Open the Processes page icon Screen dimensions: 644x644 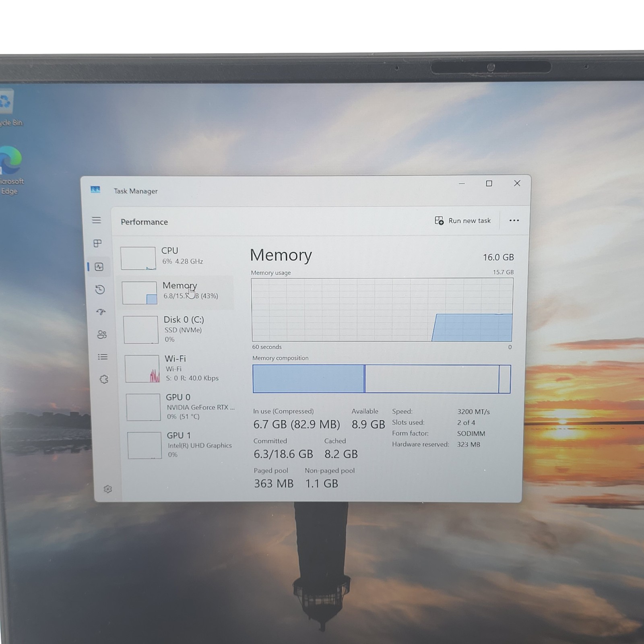tap(97, 243)
